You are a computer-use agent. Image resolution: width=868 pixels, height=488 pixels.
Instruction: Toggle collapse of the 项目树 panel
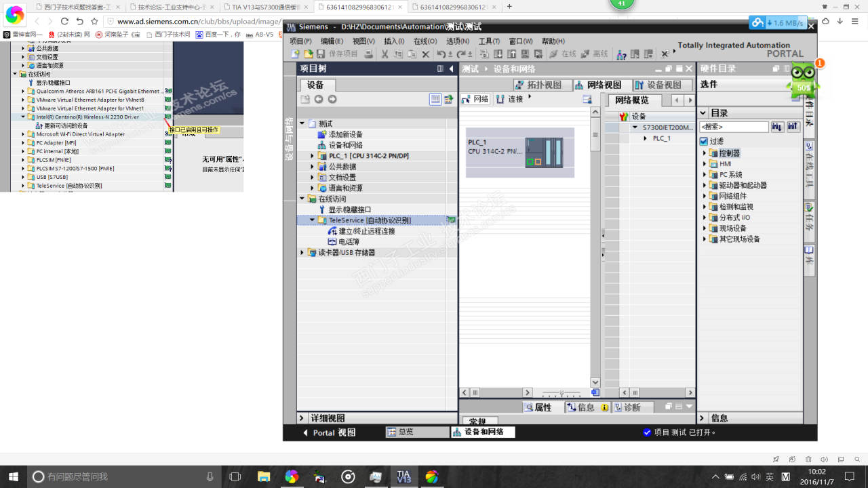tap(450, 68)
